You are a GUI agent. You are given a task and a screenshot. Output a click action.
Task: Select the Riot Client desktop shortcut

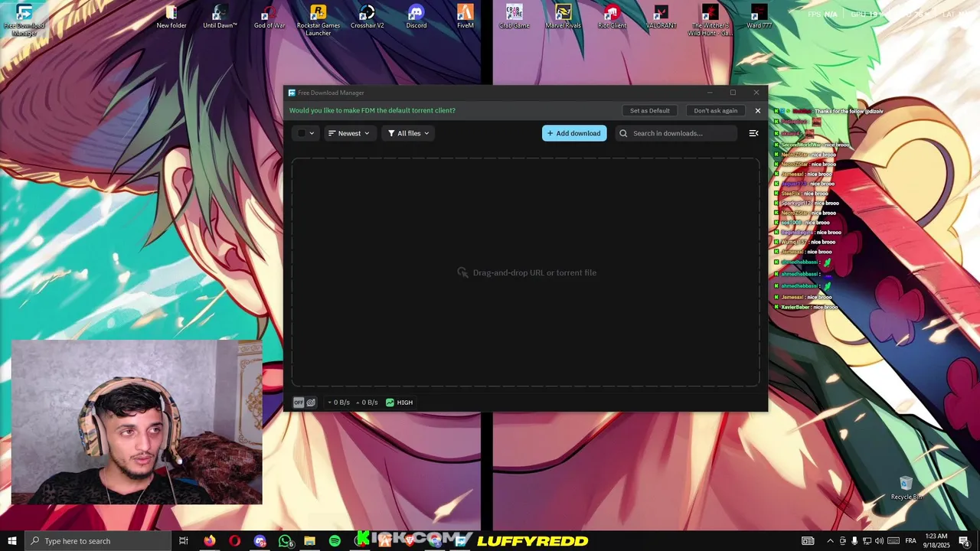[x=612, y=17]
